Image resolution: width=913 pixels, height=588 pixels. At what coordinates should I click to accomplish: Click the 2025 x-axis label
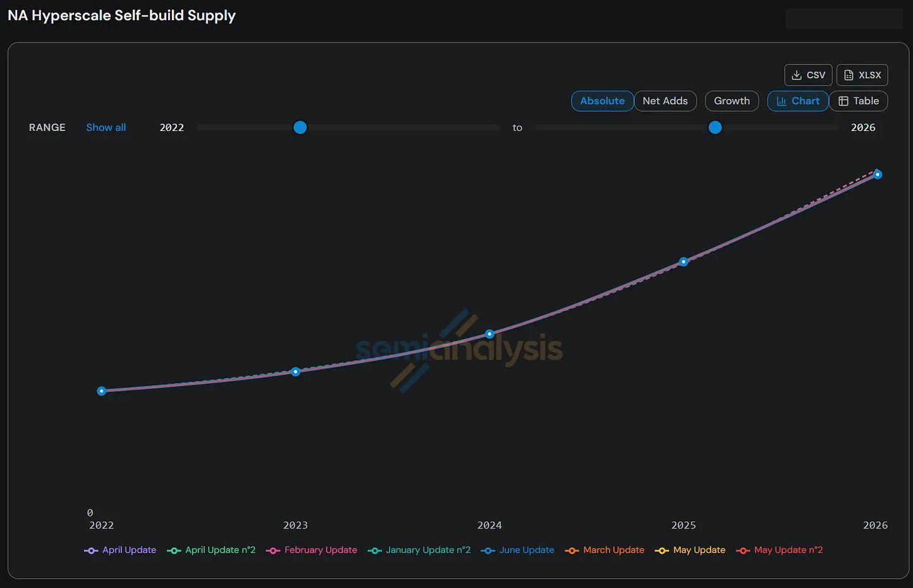[x=683, y=525]
